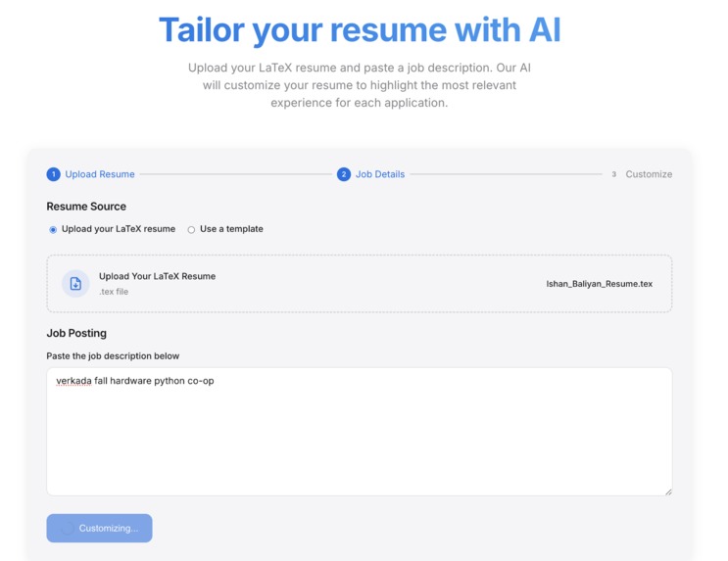This screenshot has height=561, width=728.
Task: Click the step 3 number indicator
Action: pyautogui.click(x=613, y=174)
